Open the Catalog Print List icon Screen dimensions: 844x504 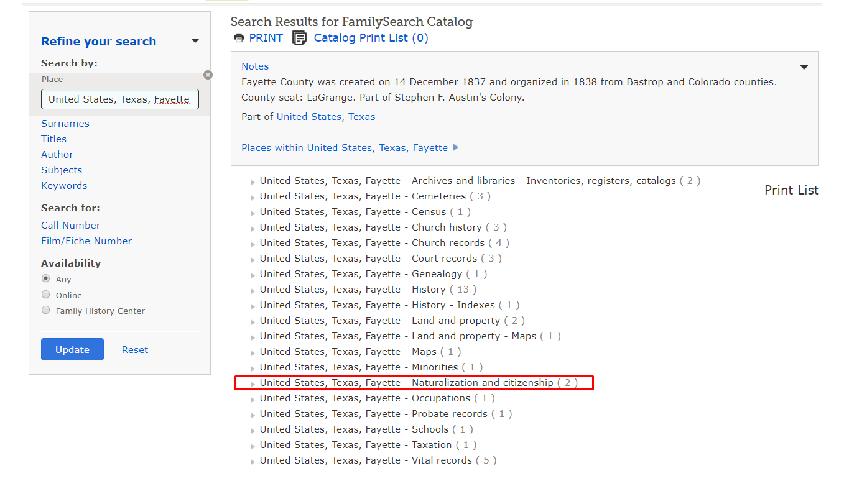[299, 38]
